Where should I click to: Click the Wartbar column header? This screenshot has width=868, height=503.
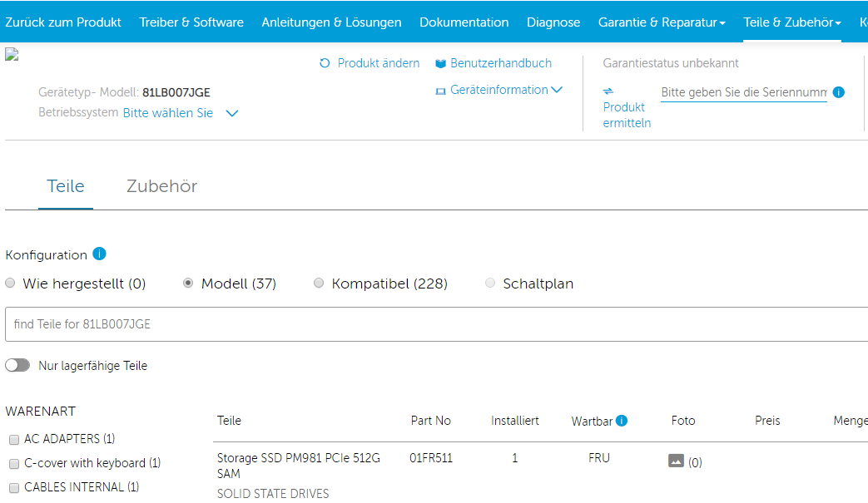coord(592,422)
